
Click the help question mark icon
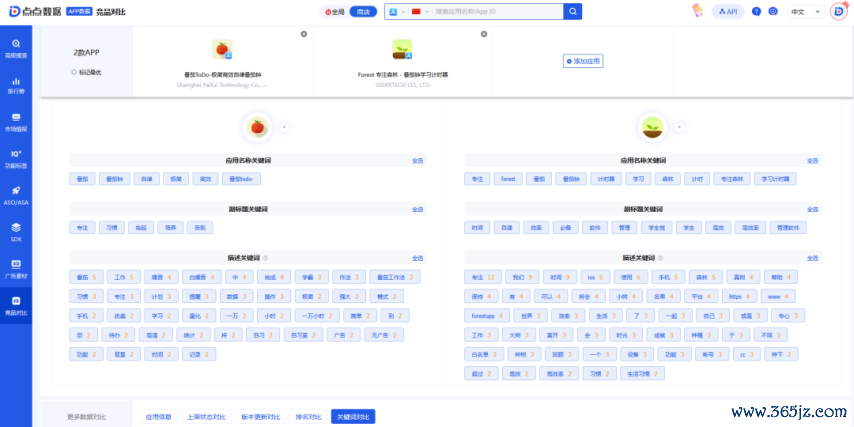(773, 12)
